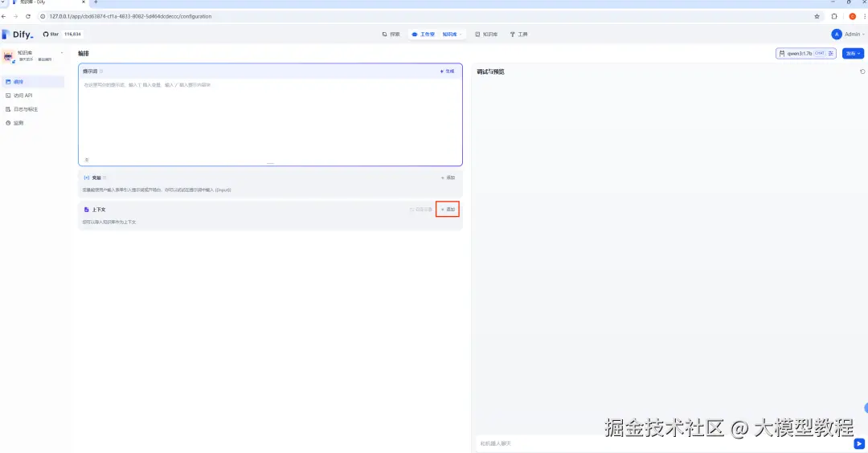This screenshot has width=868, height=453.
Task: Click the blue Admin avatar circle
Action: click(837, 35)
